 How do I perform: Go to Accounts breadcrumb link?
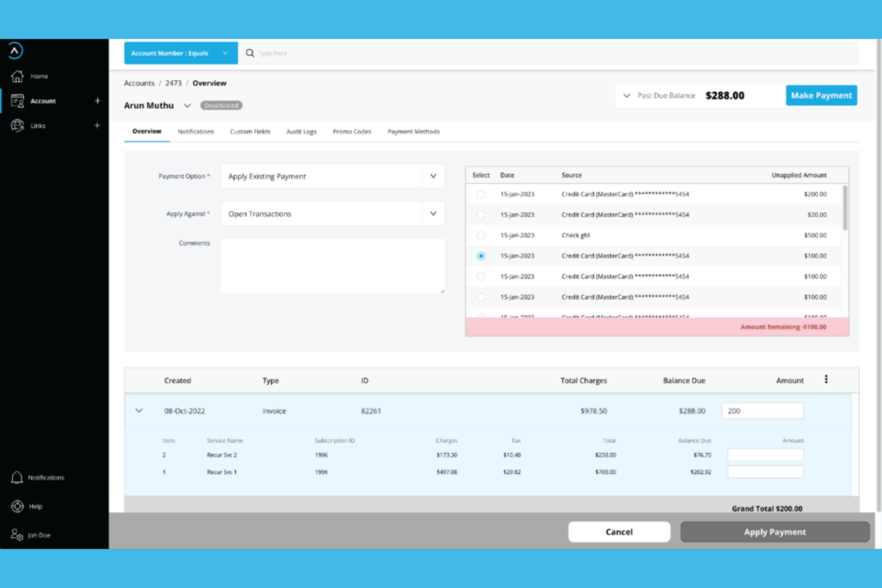tap(139, 83)
